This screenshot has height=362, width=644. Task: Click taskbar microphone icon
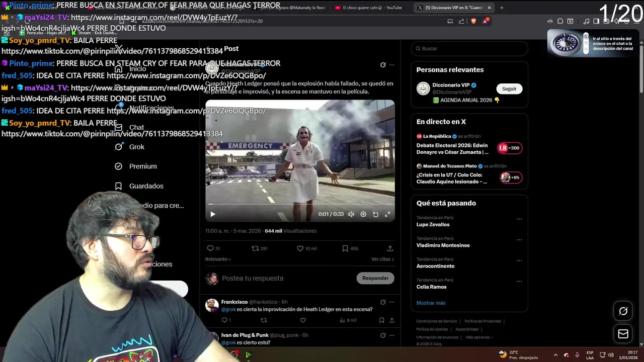coord(577,355)
